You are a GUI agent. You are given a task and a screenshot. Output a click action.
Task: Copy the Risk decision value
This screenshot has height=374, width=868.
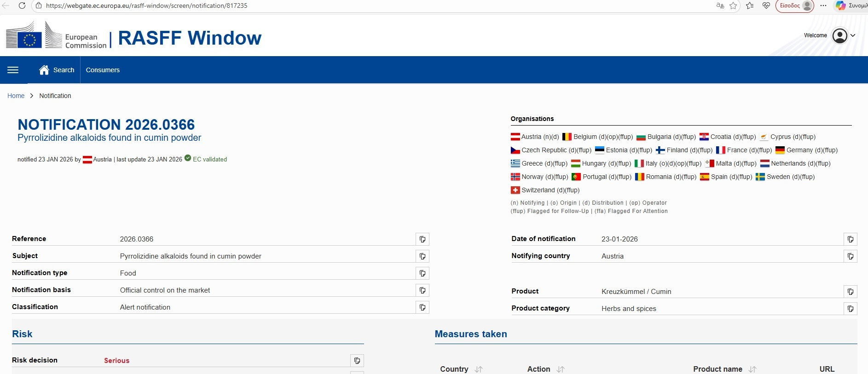pos(357,361)
